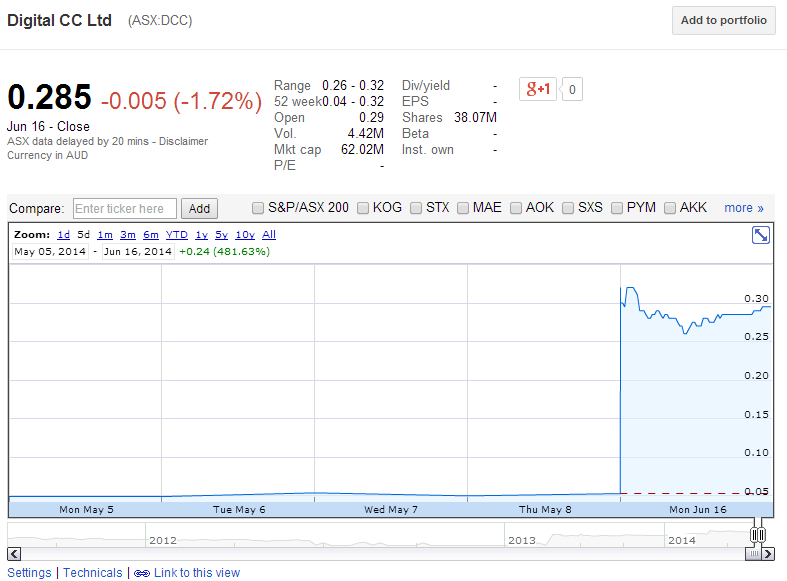This screenshot has height=581, width=787.
Task: Toggle the PYM comparison checkbox
Action: tap(616, 208)
